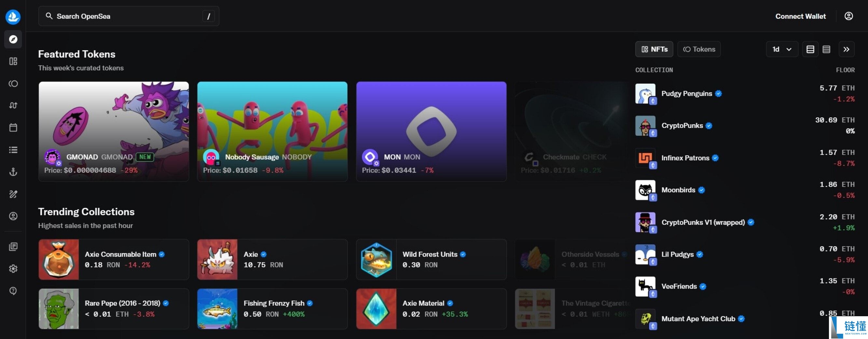Click the OpenSea logo in the sidebar
868x339 pixels.
click(x=13, y=17)
